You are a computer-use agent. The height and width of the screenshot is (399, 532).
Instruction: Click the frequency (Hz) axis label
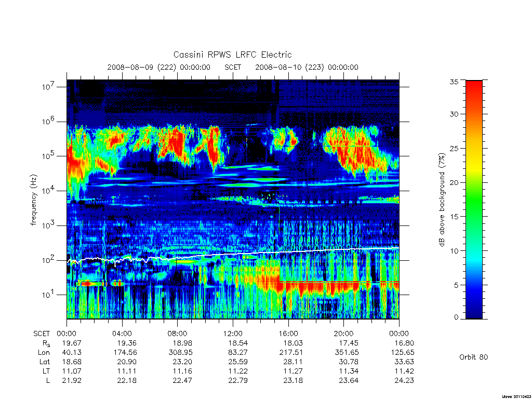(x=33, y=200)
